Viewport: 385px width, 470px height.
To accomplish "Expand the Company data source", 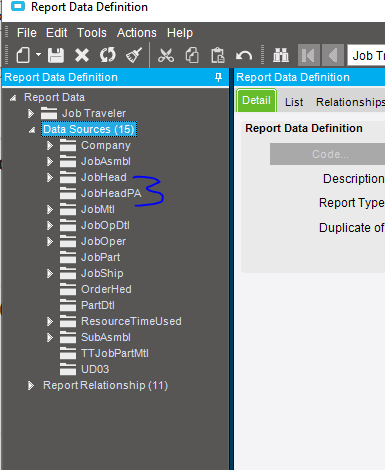I will click(x=50, y=145).
